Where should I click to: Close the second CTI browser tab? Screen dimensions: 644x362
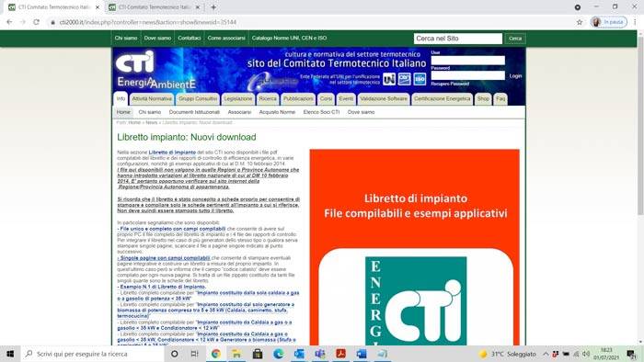198,7
